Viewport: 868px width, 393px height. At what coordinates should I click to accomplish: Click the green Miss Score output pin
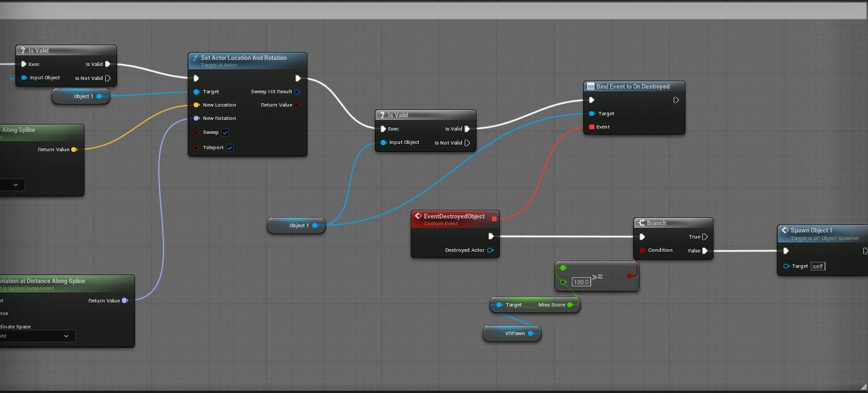pos(570,305)
